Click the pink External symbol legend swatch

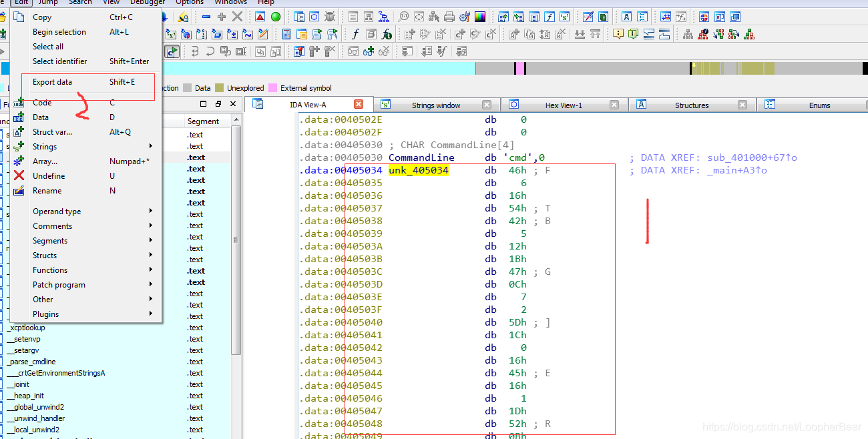point(272,88)
